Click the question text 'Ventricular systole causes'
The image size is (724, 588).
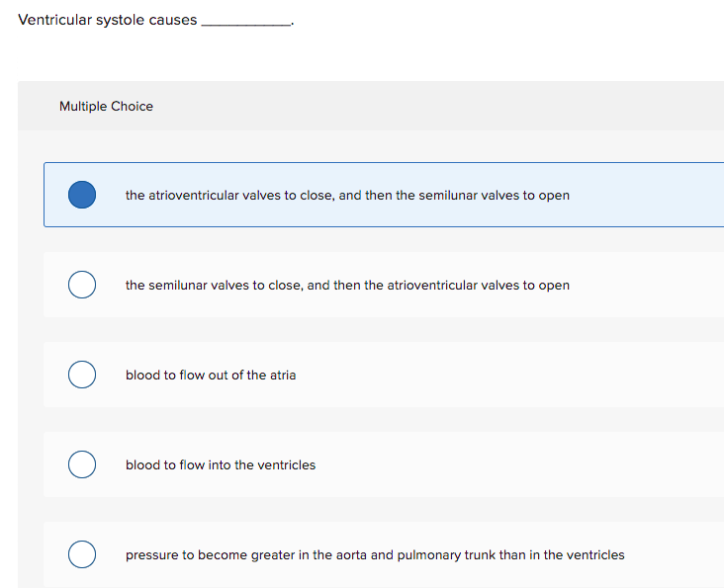(x=108, y=20)
